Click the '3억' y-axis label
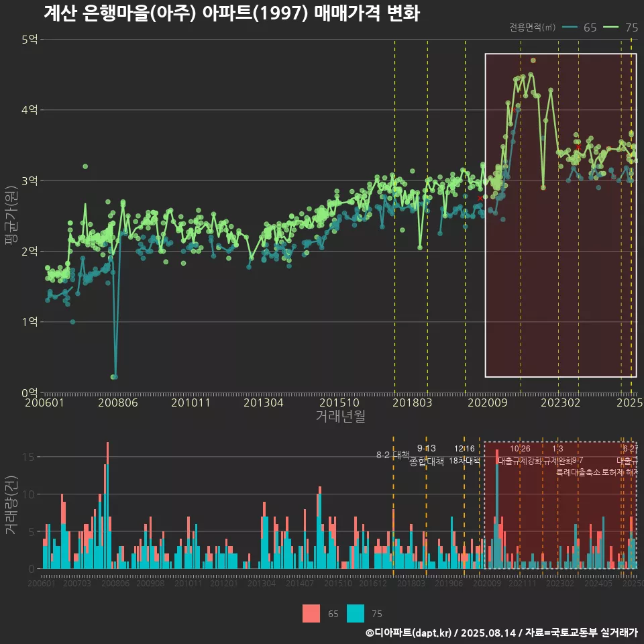The height and width of the screenshot is (644, 644). [x=30, y=180]
